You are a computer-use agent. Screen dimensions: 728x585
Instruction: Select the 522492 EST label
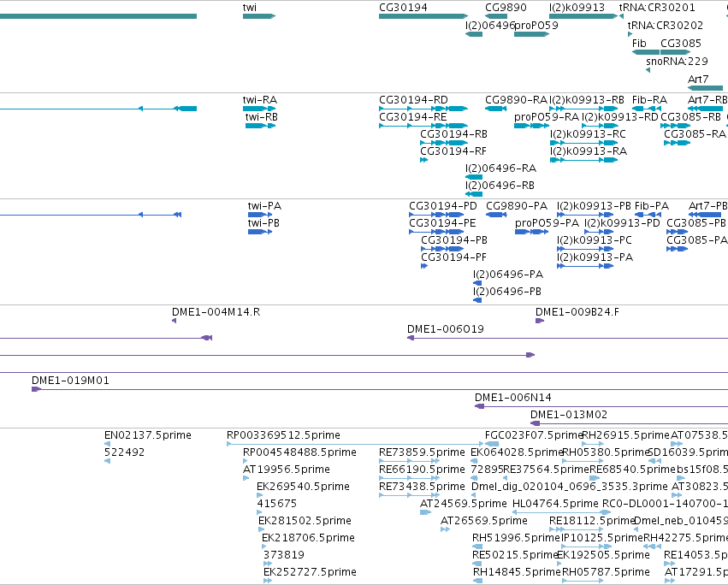tap(124, 452)
